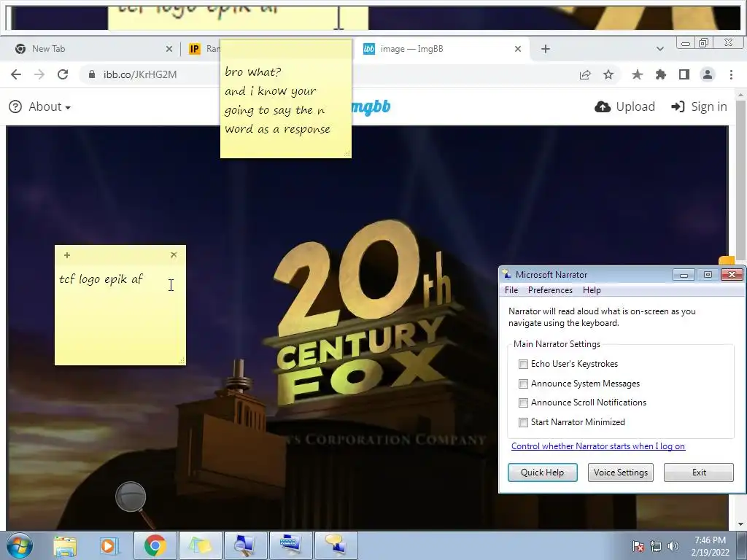Delete the tcf logo sticky note
Screen dimensions: 747x560
tap(174, 254)
